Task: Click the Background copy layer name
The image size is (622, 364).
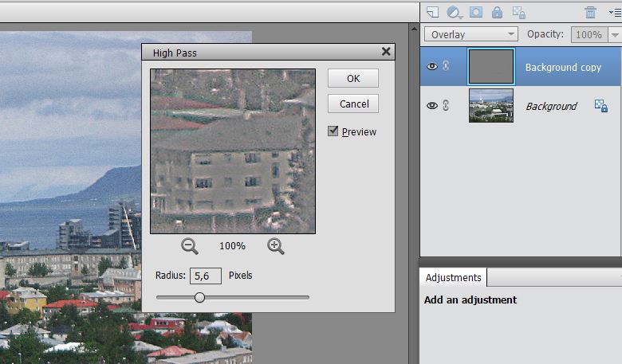Action: click(563, 68)
